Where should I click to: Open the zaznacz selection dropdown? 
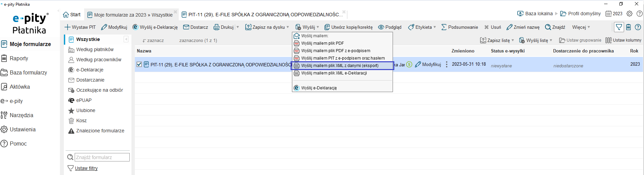tap(153, 40)
